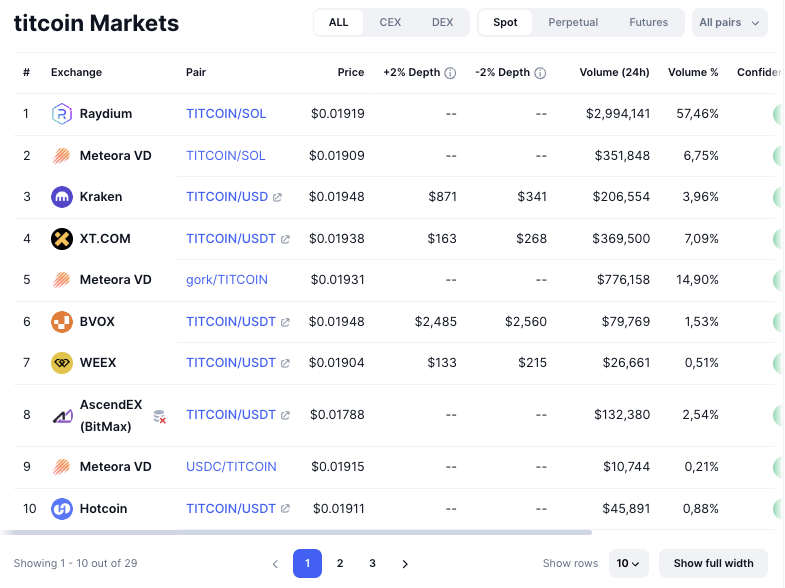Click the BVOX exchange logo

click(x=62, y=322)
